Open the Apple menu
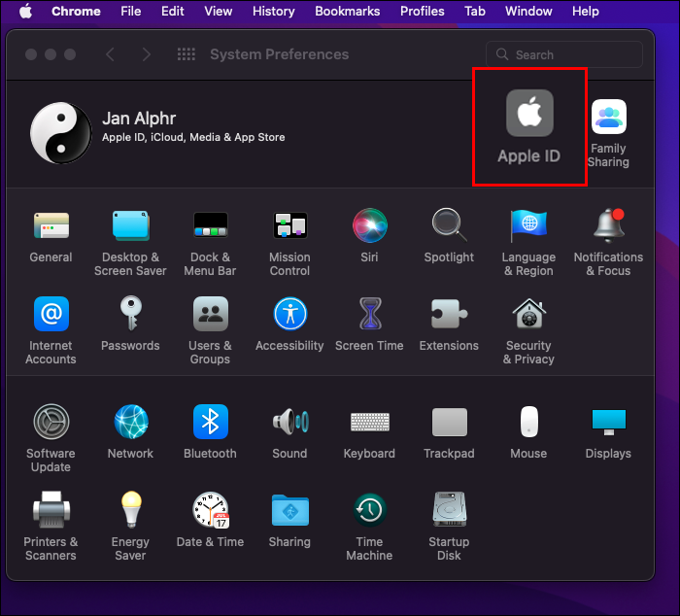This screenshot has height=616, width=680. [x=25, y=12]
